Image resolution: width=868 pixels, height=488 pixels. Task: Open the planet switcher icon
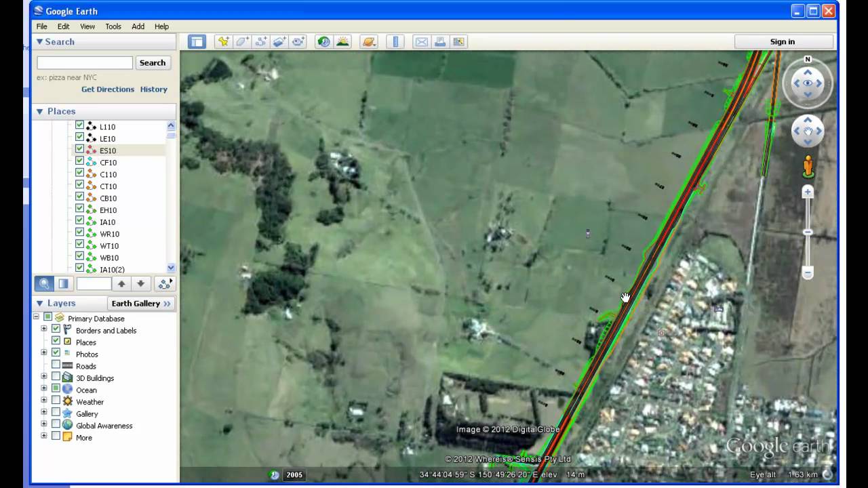click(x=368, y=42)
